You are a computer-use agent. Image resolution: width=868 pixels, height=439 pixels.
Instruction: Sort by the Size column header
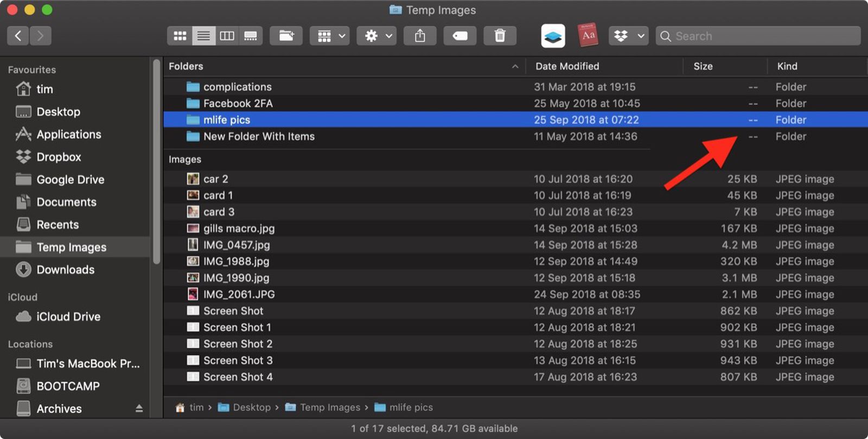(x=703, y=66)
